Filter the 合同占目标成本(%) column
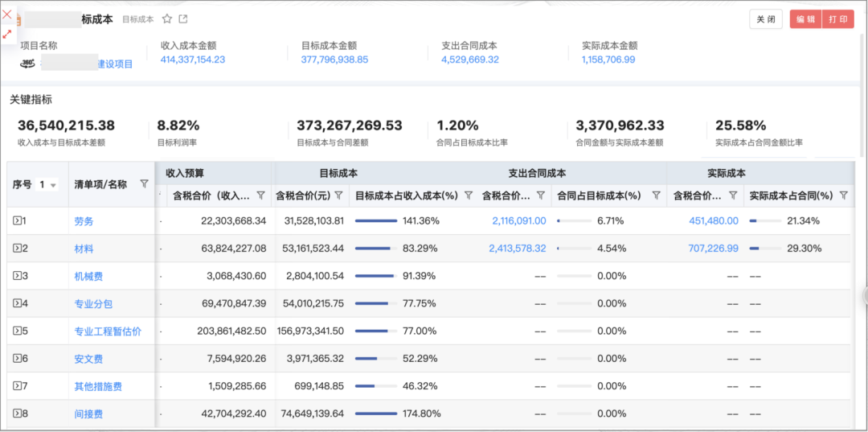 point(656,195)
